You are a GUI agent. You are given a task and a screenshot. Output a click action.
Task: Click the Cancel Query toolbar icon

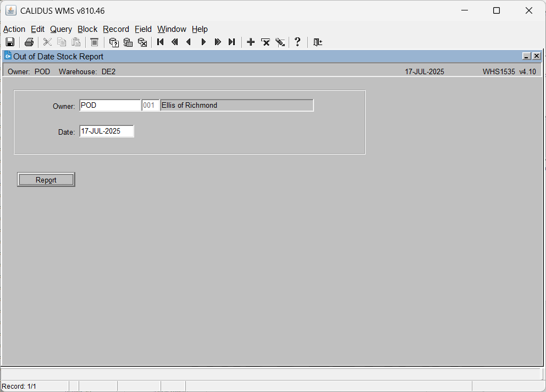(142, 42)
